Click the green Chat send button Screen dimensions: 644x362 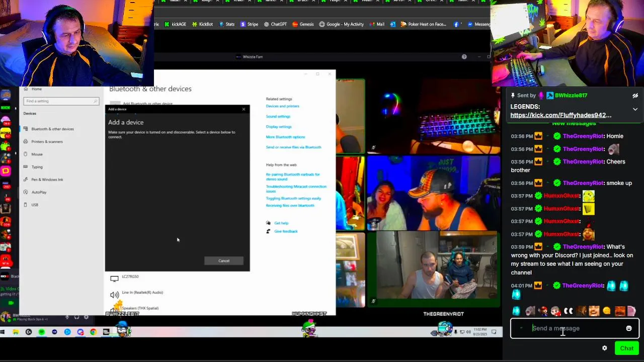pos(626,348)
